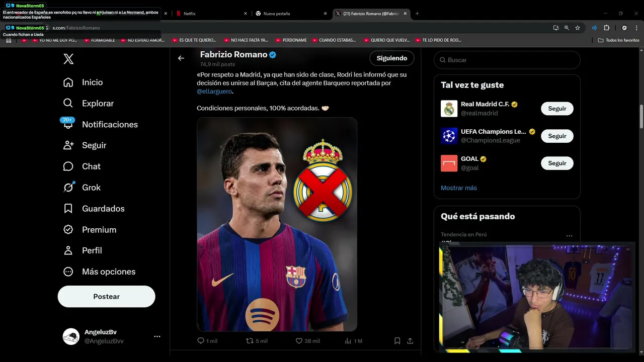Follow Real Madrid C.F. with Seguir
The width and height of the screenshot is (644, 362).
click(557, 109)
